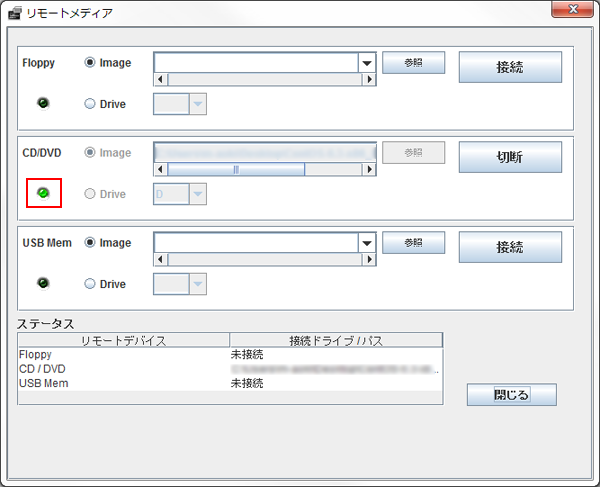Click the USB Mem status LED indicator

(43, 283)
